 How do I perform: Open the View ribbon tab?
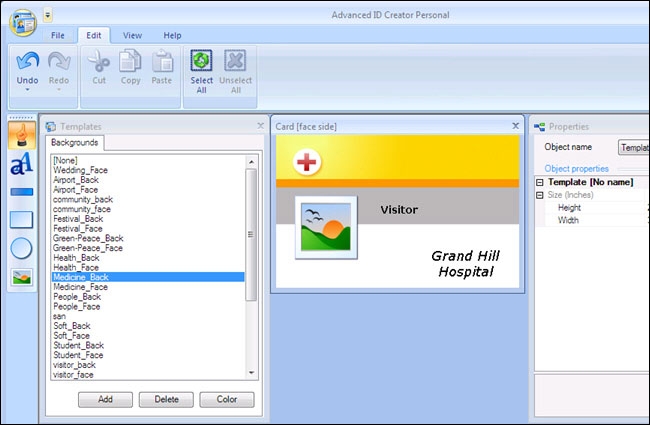[132, 36]
